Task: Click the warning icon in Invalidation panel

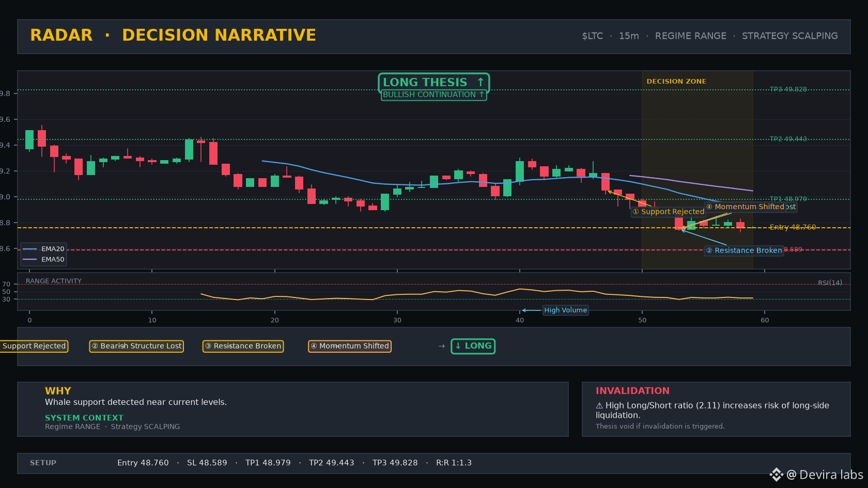Action: 599,406
